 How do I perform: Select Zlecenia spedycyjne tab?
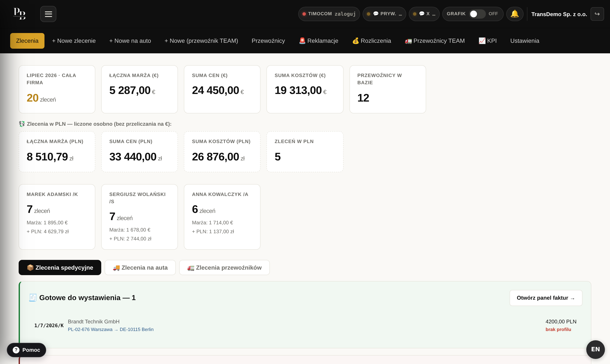pyautogui.click(x=60, y=267)
